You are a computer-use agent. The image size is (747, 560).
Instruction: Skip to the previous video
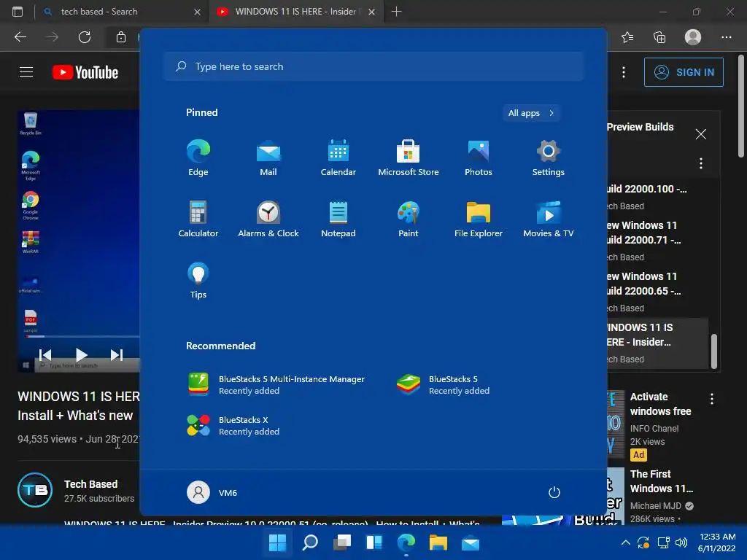pyautogui.click(x=45, y=355)
